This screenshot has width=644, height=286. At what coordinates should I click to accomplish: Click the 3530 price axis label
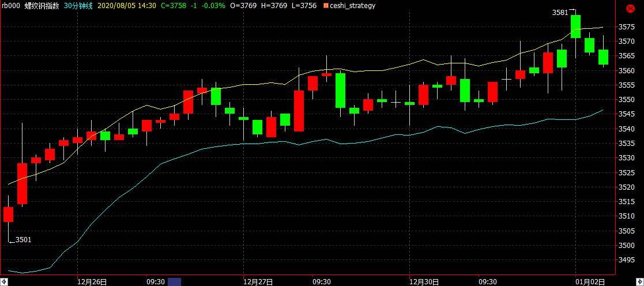pos(627,158)
